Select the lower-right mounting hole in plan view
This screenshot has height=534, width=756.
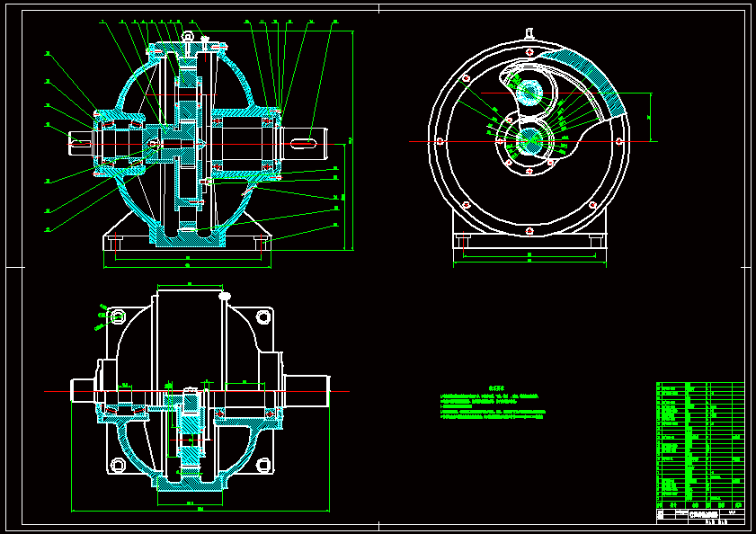point(263,465)
